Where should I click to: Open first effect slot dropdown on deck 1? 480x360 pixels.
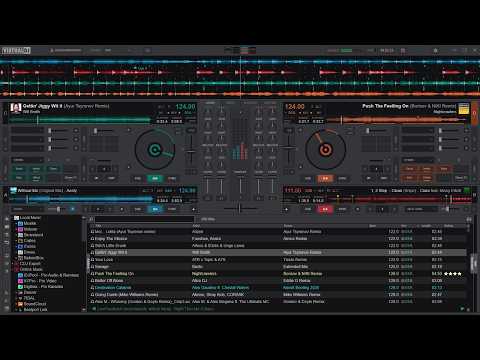coord(28,130)
